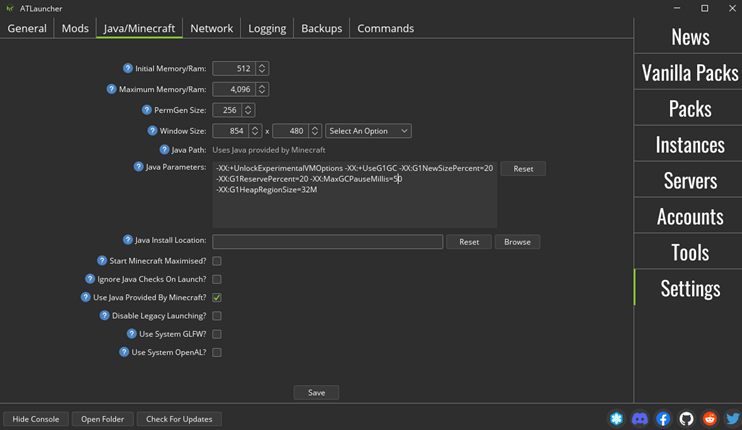Viewport: 742px width, 430px height.
Task: Open the window size Select An Option dropdown
Action: pyautogui.click(x=368, y=131)
